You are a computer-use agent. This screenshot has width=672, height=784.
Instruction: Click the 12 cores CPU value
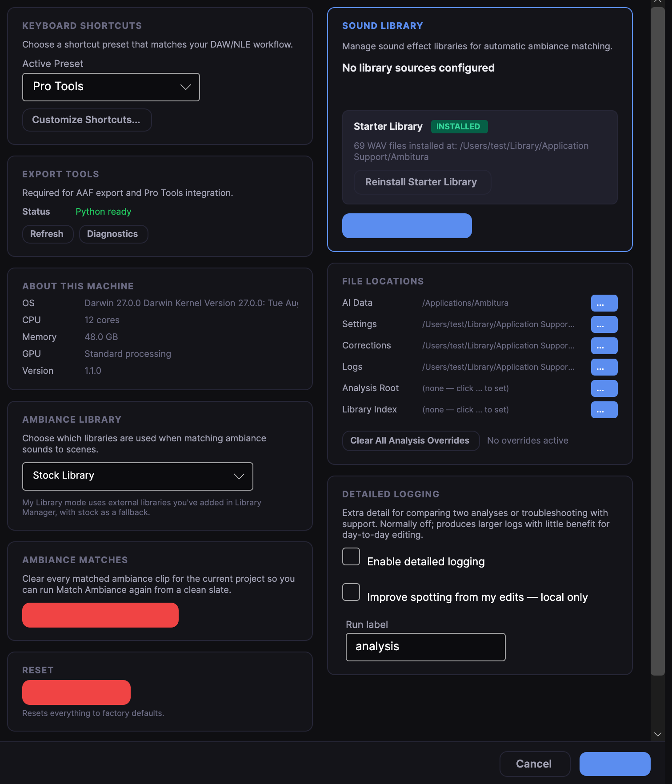pyautogui.click(x=102, y=320)
